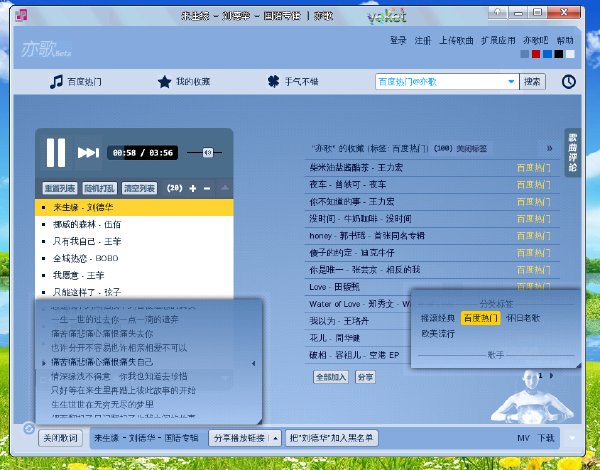The height and width of the screenshot is (470, 600).
Task: Select the 怀旧老歌 category tag
Action: pyautogui.click(x=523, y=318)
